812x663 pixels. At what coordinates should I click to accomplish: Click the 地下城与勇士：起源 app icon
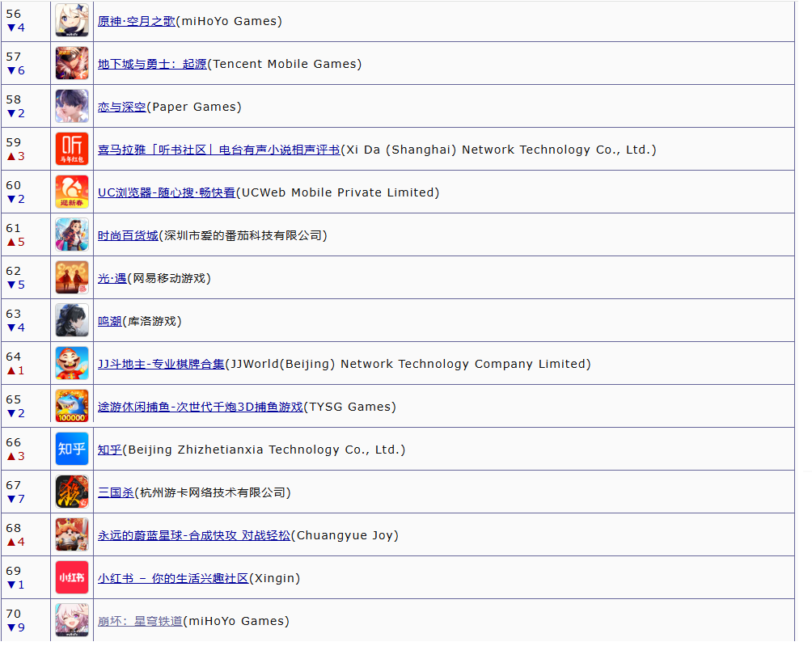point(72,63)
